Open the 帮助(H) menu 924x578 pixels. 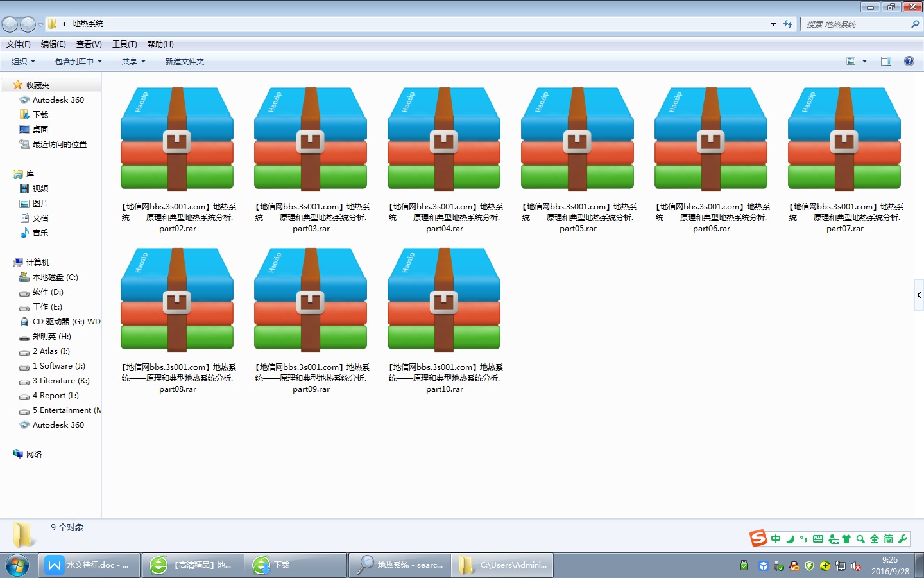(x=160, y=44)
